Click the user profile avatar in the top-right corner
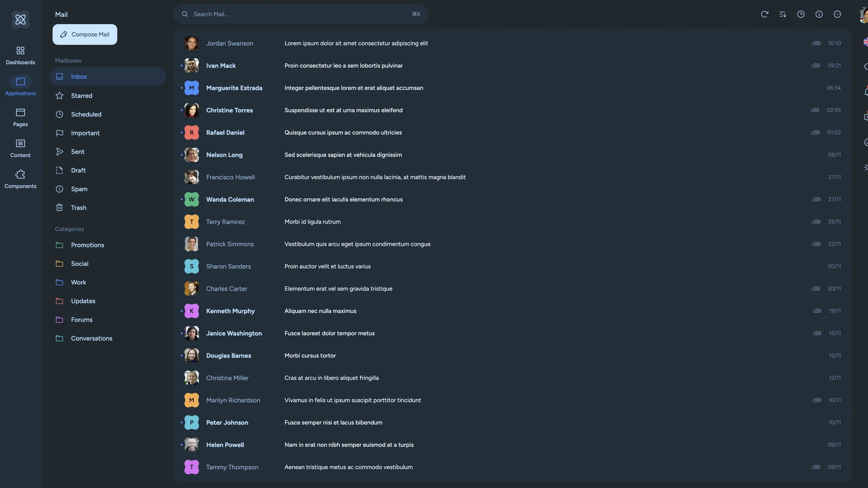 [x=863, y=14]
